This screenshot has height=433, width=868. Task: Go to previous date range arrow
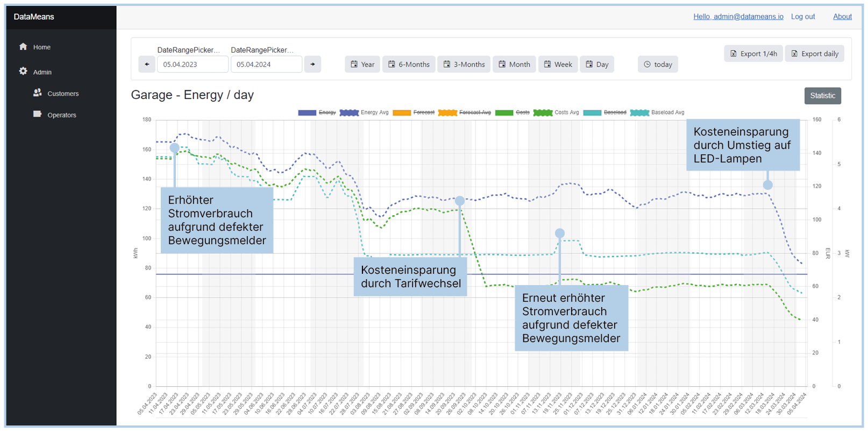[x=147, y=65]
